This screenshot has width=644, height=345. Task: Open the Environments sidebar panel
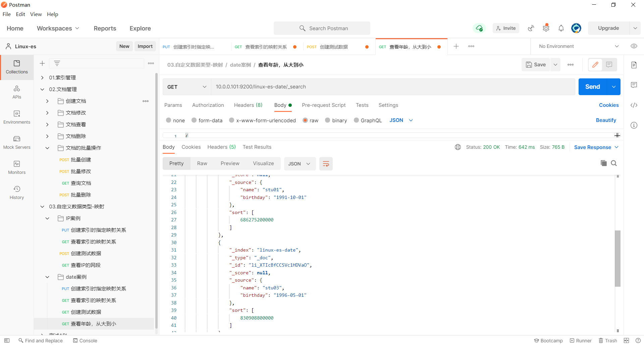pos(17,118)
